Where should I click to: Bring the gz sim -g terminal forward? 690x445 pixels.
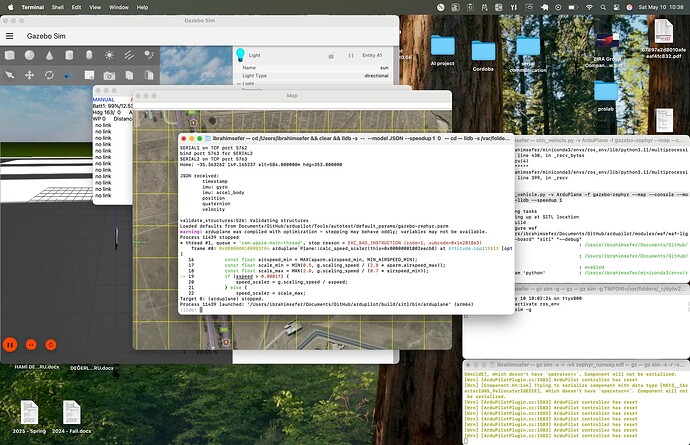pyautogui.click(x=602, y=289)
